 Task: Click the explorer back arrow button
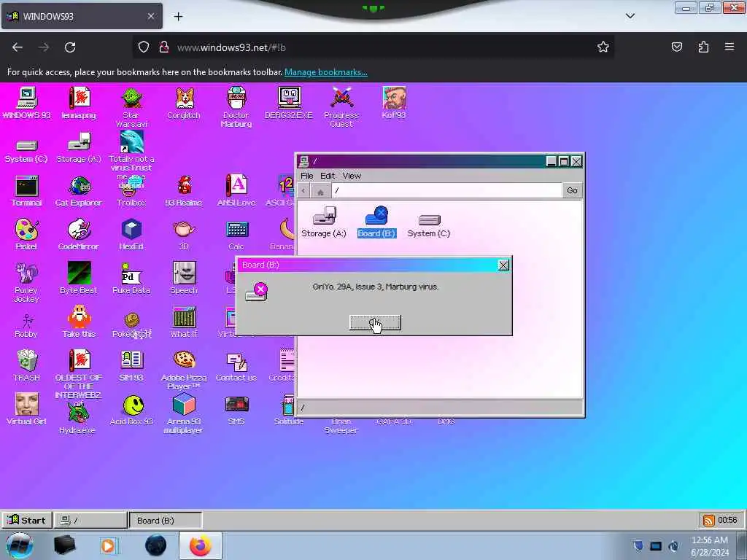tap(303, 191)
